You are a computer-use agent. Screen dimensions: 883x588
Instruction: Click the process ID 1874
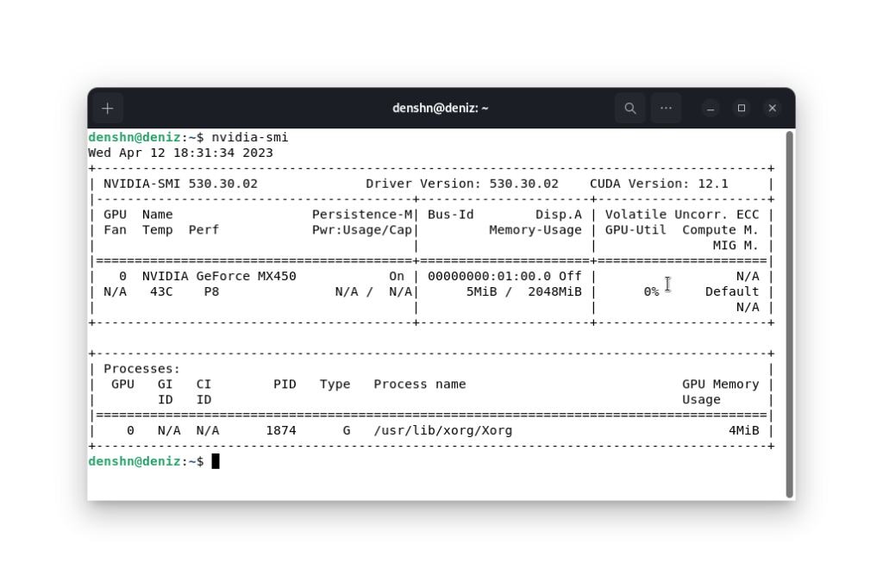(x=281, y=431)
